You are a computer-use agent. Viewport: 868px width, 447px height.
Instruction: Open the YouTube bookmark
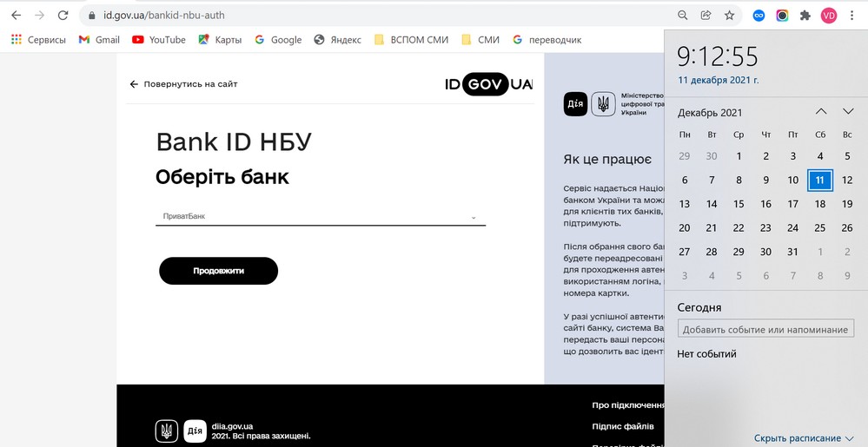[x=159, y=40]
